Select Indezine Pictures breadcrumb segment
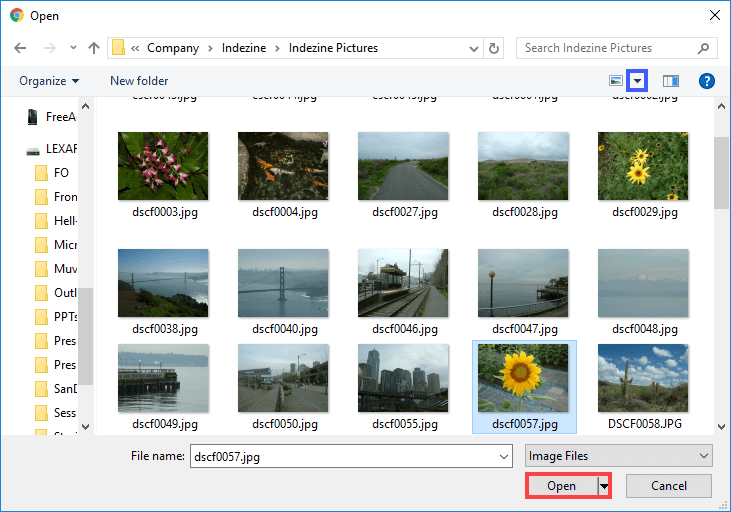This screenshot has height=512, width=731. pos(333,48)
